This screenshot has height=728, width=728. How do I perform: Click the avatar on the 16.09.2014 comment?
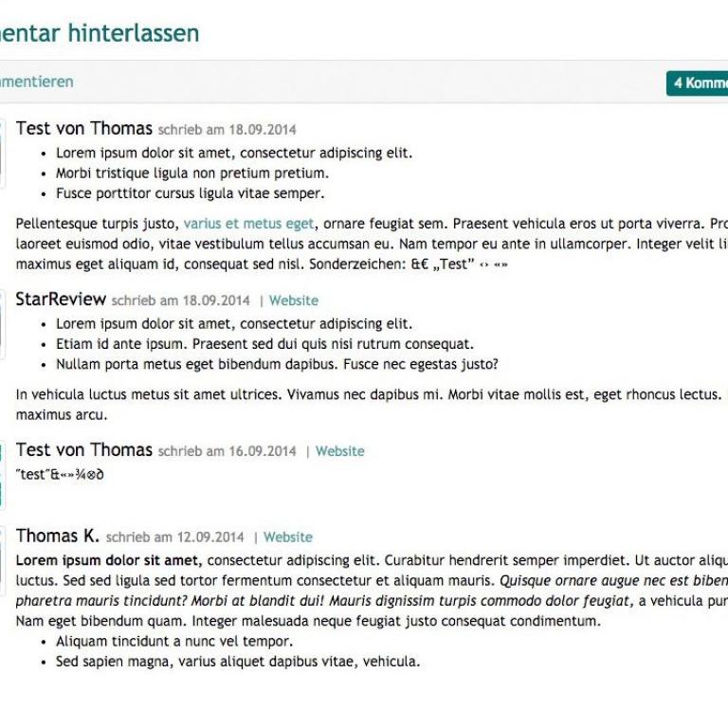3,472
